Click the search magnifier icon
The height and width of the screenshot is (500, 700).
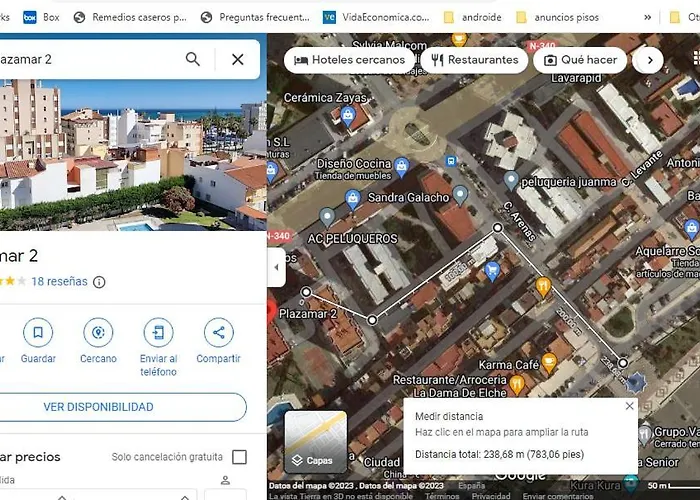192,59
